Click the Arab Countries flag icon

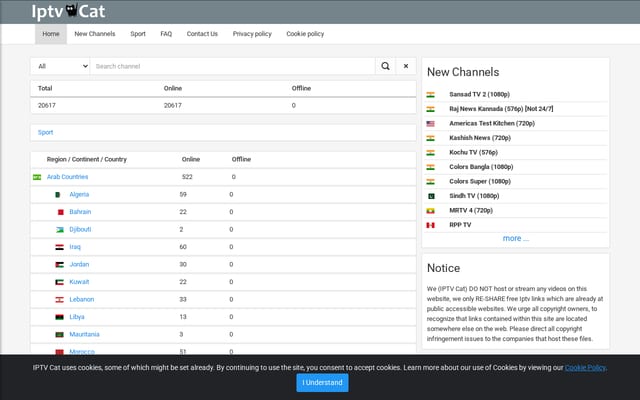37,177
